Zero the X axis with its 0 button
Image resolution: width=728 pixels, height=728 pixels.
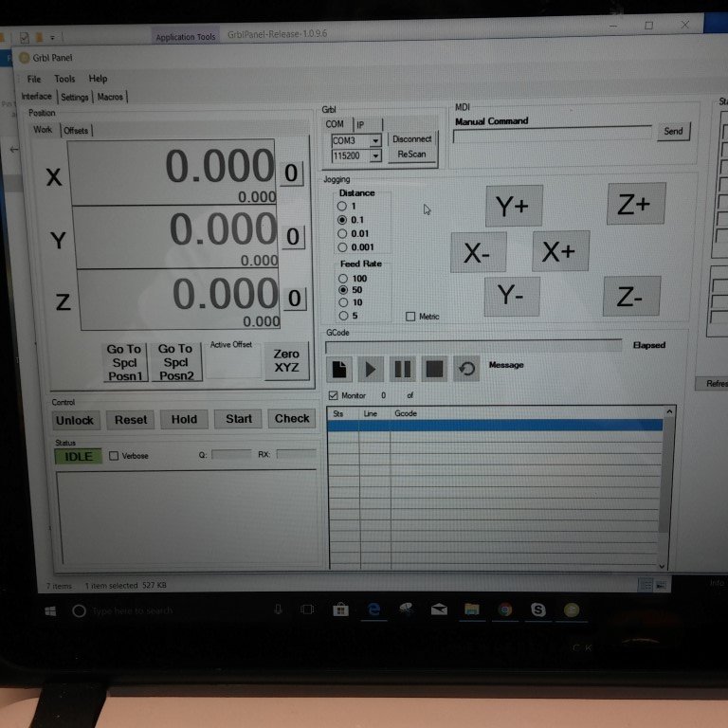[x=291, y=173]
